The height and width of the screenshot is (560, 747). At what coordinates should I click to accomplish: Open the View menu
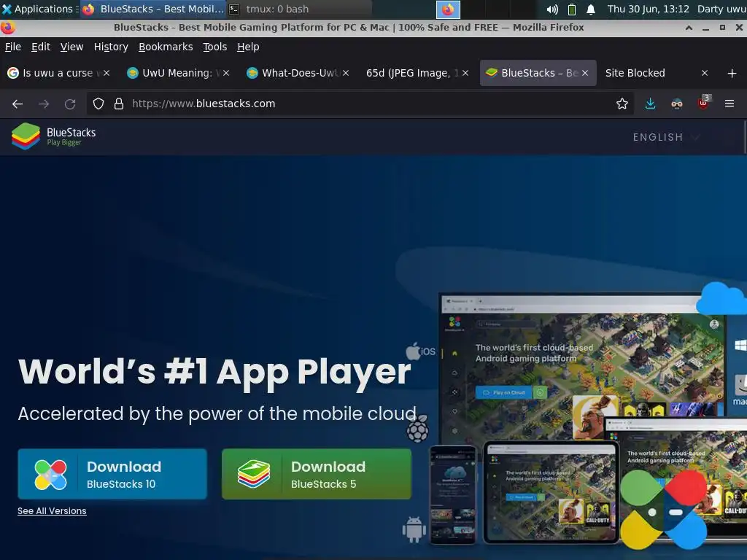pyautogui.click(x=71, y=47)
